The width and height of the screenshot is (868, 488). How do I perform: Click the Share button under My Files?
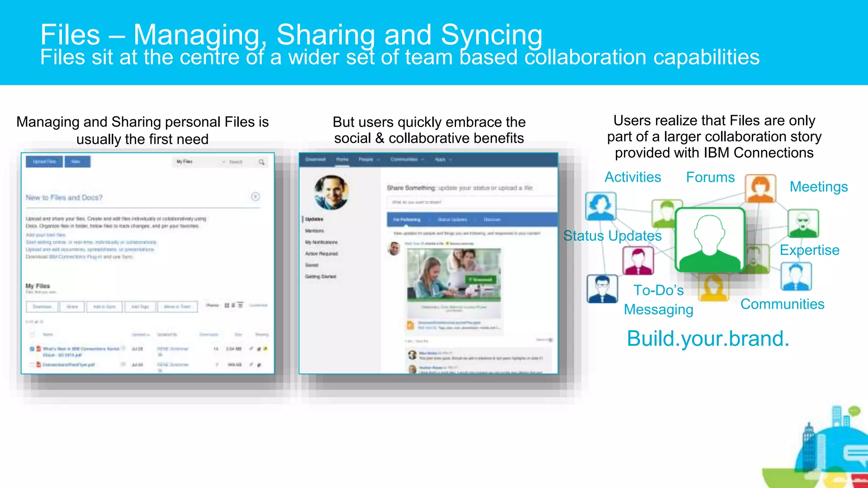click(x=72, y=307)
